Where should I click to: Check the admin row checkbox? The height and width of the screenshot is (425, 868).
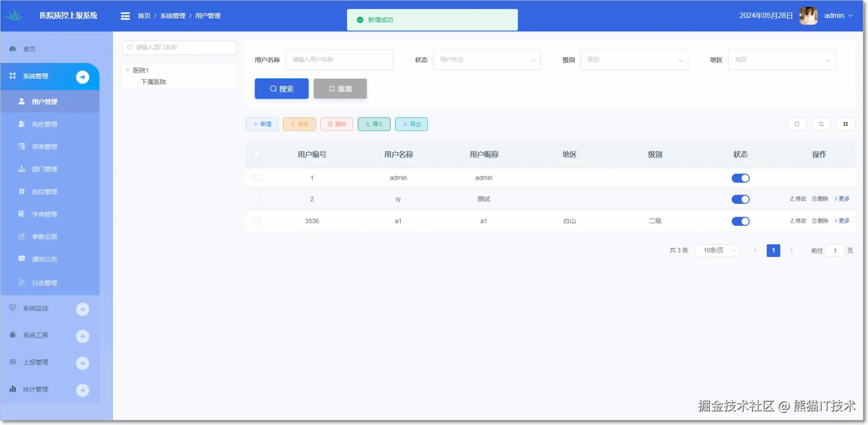(257, 178)
